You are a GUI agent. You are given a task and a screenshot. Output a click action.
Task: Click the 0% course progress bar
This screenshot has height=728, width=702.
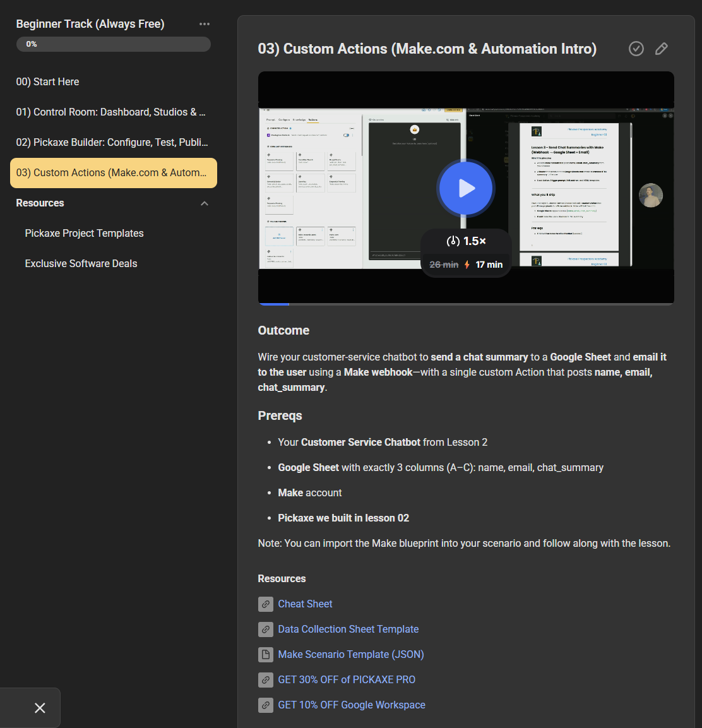(113, 44)
